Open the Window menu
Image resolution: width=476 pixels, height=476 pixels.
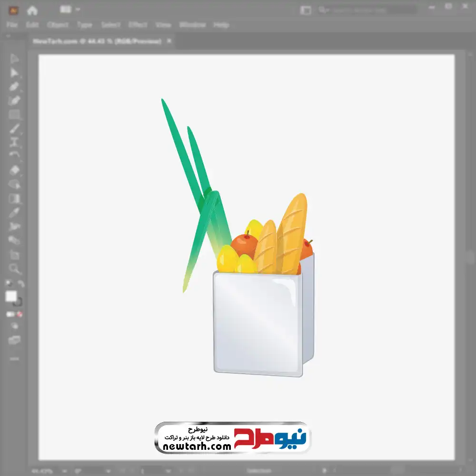point(192,25)
